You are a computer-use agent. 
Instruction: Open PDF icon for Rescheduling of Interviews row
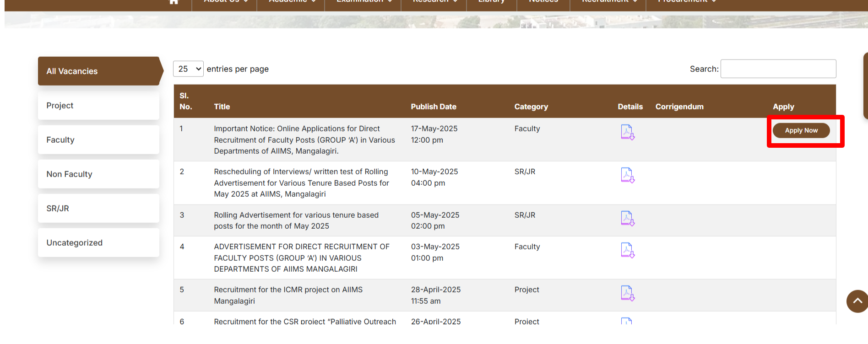627,175
